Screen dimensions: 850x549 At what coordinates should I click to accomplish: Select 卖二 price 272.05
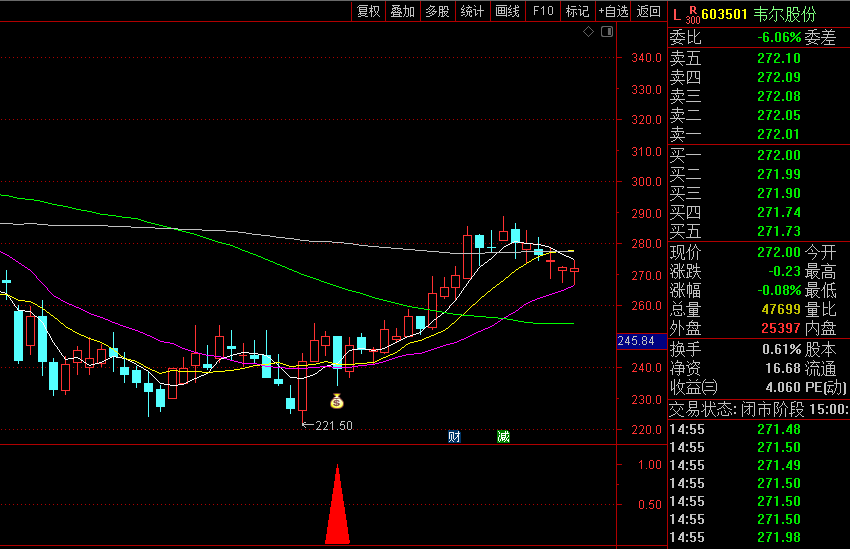point(779,115)
